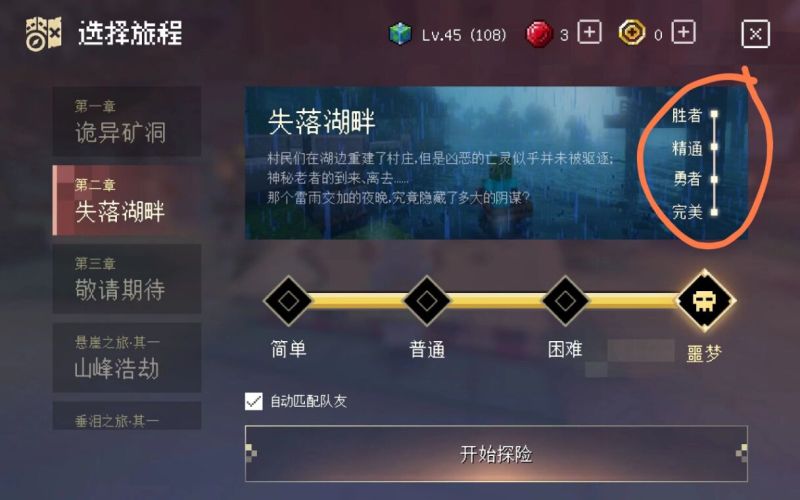Image resolution: width=800 pixels, height=500 pixels.
Task: Select the 简单 difficulty diamond
Action: (288, 301)
